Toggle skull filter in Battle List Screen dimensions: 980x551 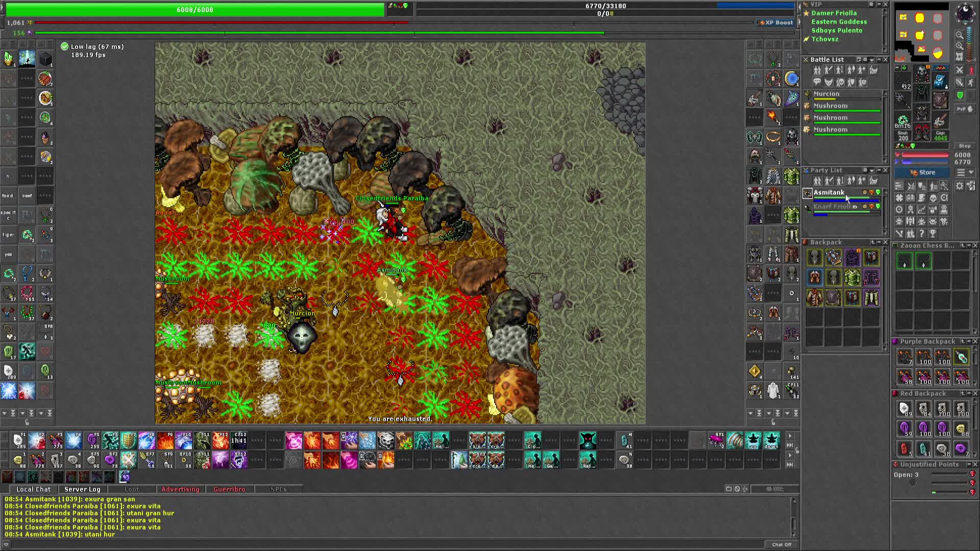pos(840,82)
